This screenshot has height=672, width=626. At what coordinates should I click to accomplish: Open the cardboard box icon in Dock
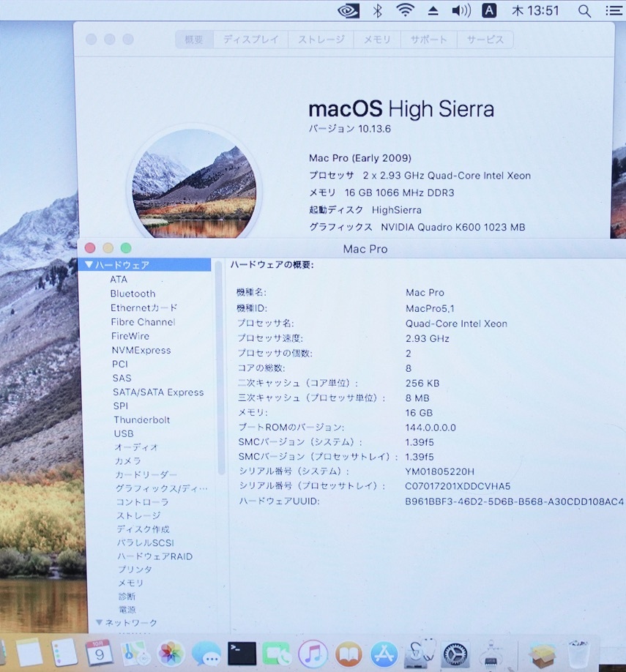click(x=543, y=654)
